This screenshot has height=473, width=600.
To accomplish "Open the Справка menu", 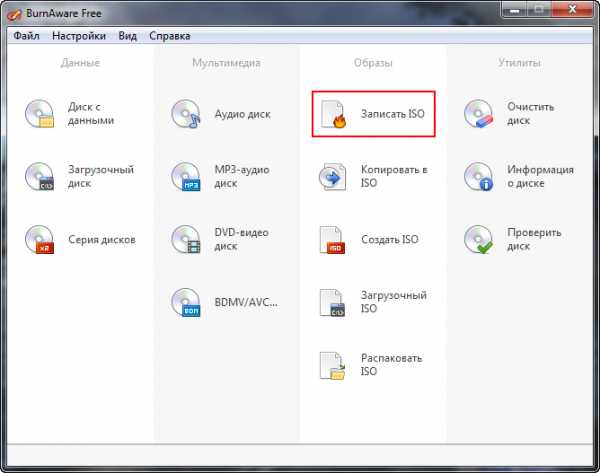I will [x=170, y=36].
